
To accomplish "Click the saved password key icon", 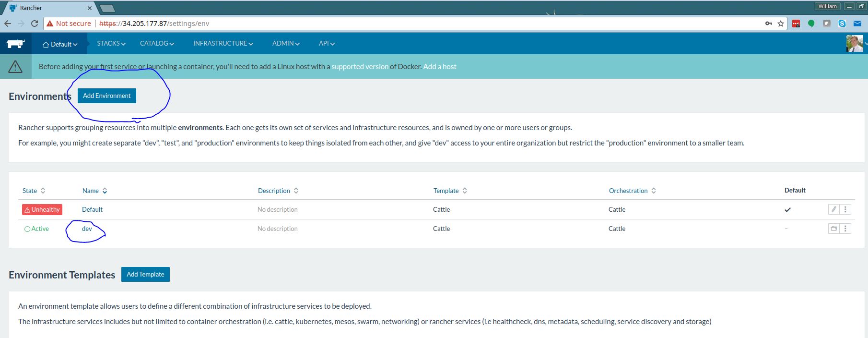I will [769, 23].
